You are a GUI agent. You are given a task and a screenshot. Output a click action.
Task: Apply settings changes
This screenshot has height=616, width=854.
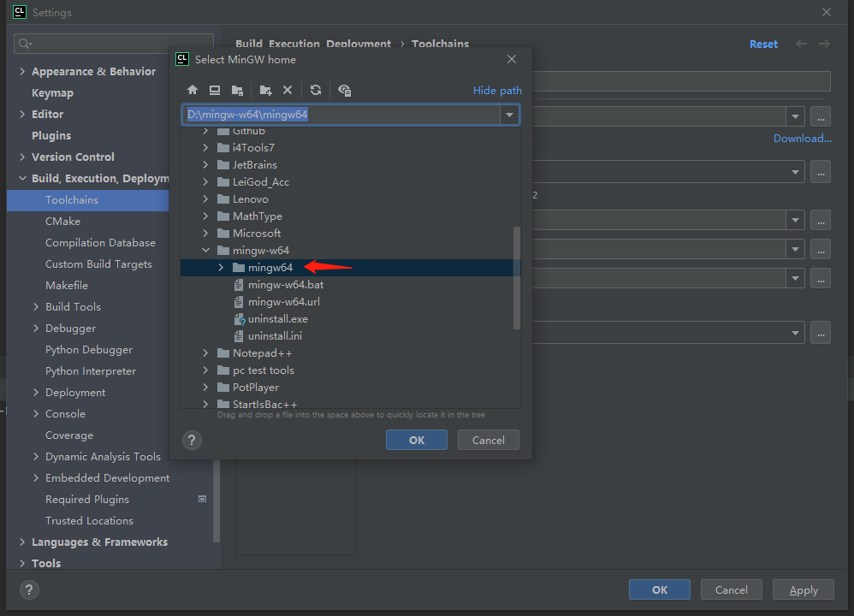[804, 589]
